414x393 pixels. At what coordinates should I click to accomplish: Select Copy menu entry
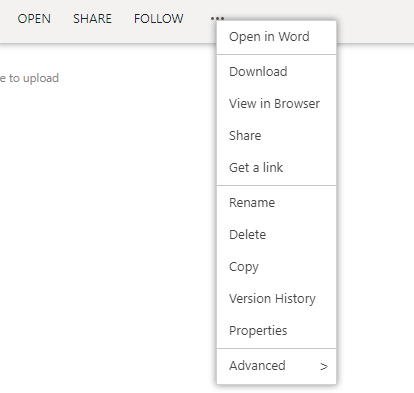click(276, 267)
